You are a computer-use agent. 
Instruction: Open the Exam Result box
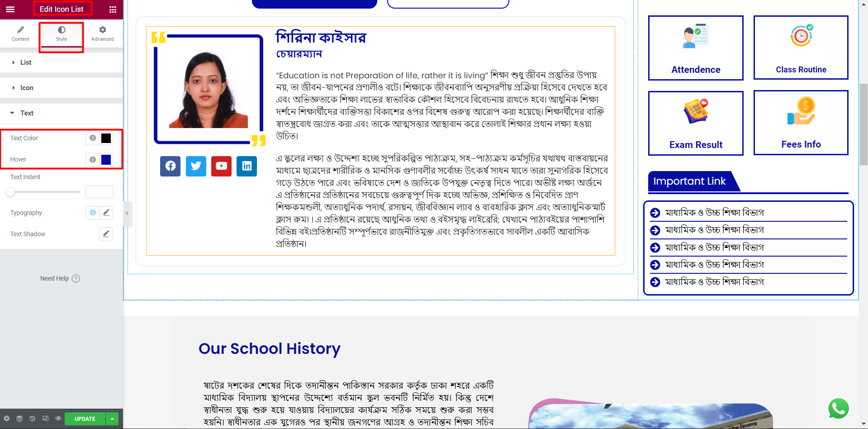pos(696,123)
